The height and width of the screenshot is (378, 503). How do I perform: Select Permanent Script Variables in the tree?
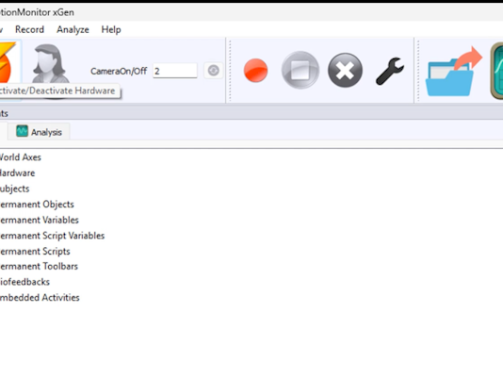[x=52, y=236]
